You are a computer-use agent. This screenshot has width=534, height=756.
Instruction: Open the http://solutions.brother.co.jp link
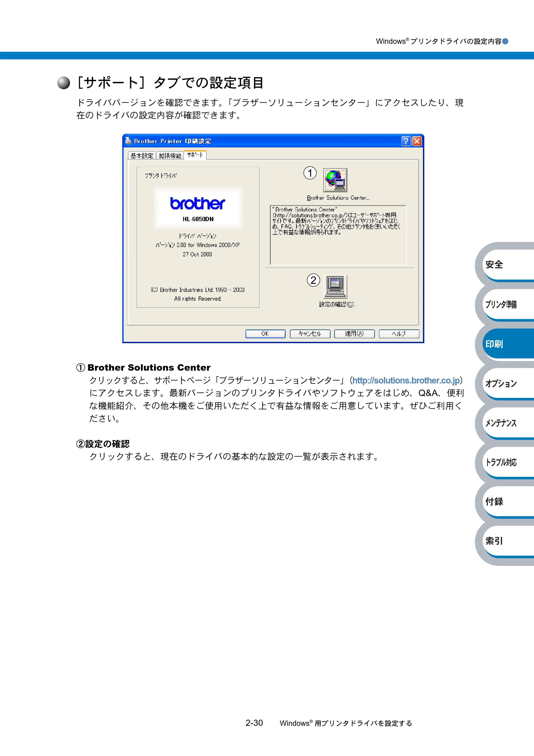[406, 380]
